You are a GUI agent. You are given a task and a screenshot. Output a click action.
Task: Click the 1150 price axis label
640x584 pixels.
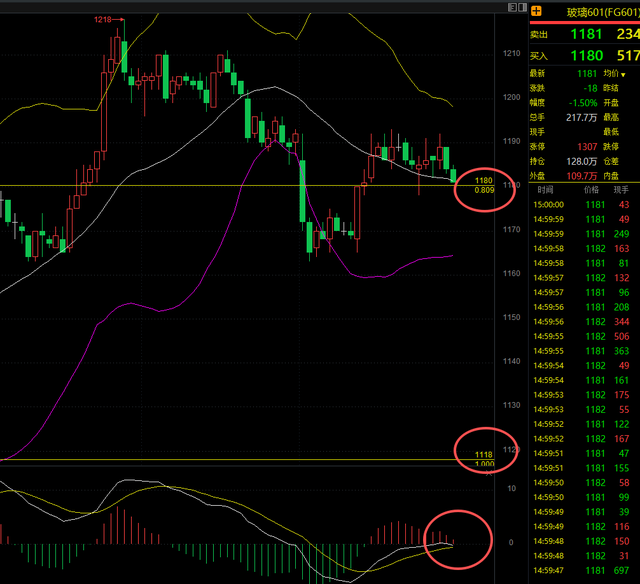tap(511, 317)
